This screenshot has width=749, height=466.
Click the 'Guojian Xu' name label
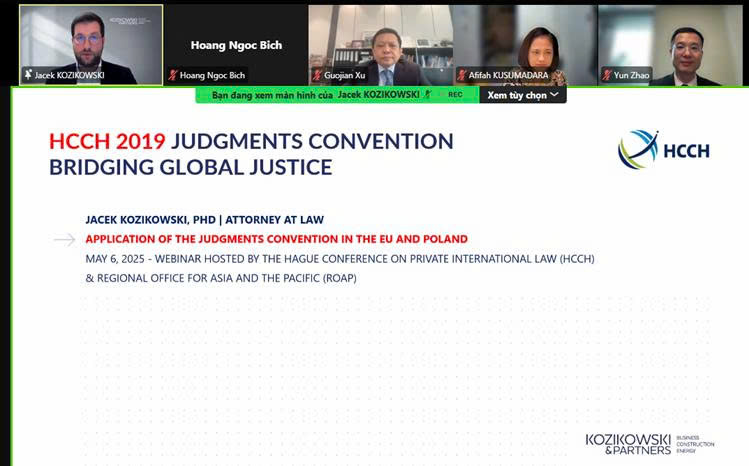point(344,75)
